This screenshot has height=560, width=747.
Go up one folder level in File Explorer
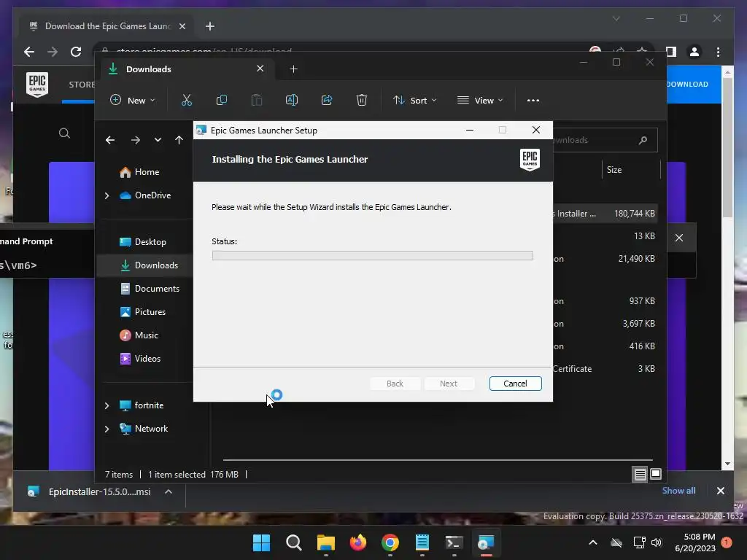tap(179, 140)
